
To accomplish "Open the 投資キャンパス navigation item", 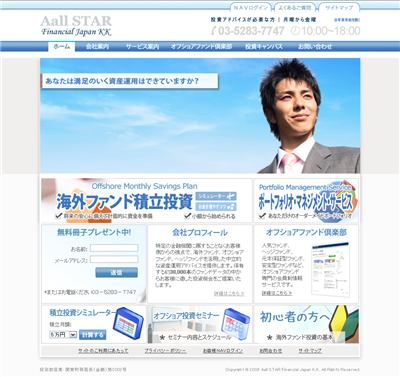I will [x=264, y=47].
